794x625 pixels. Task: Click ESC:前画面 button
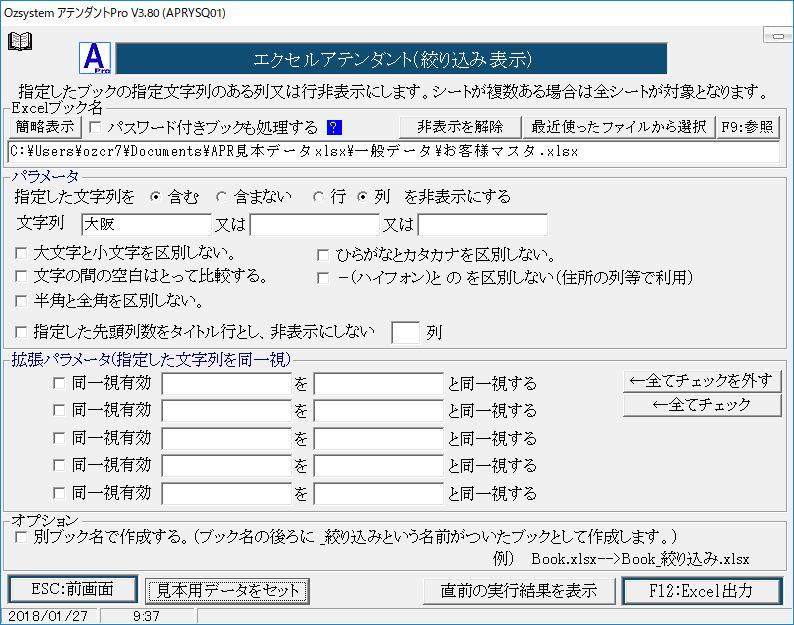(x=73, y=590)
